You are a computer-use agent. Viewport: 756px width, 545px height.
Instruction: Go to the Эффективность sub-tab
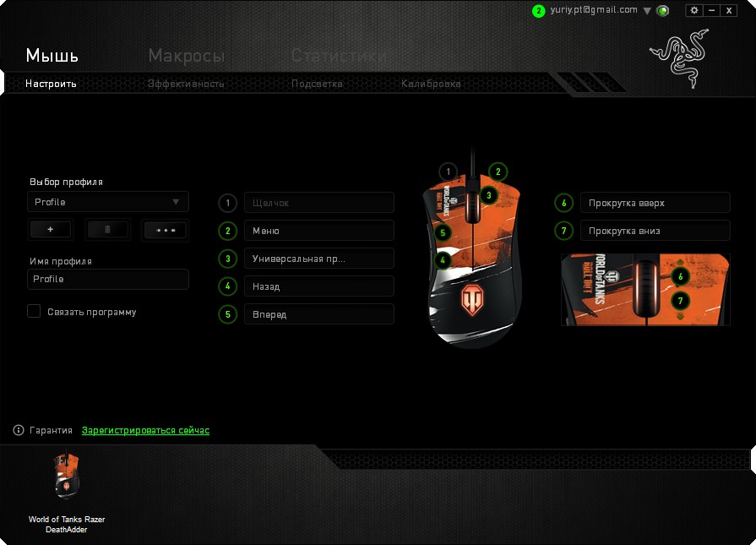(x=186, y=84)
